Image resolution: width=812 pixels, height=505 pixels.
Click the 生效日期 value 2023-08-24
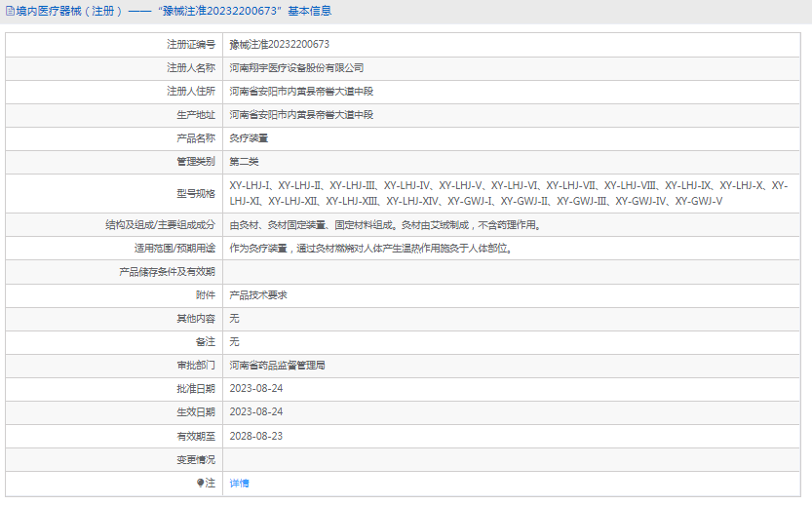click(256, 411)
